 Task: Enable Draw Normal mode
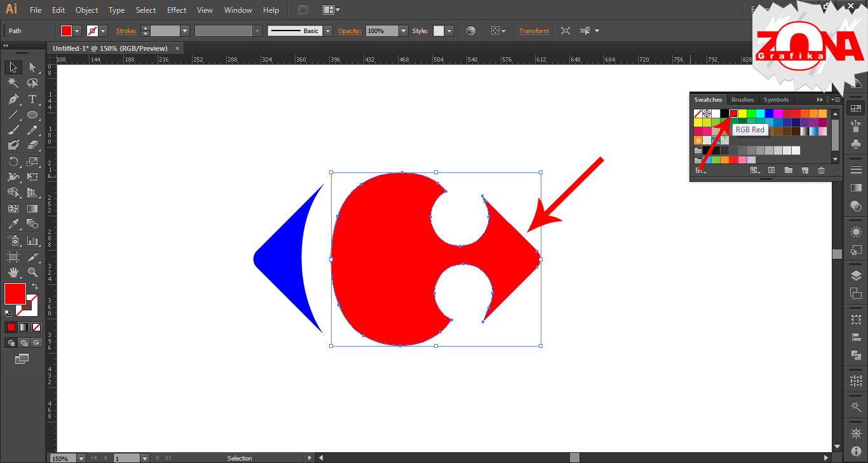(x=11, y=342)
